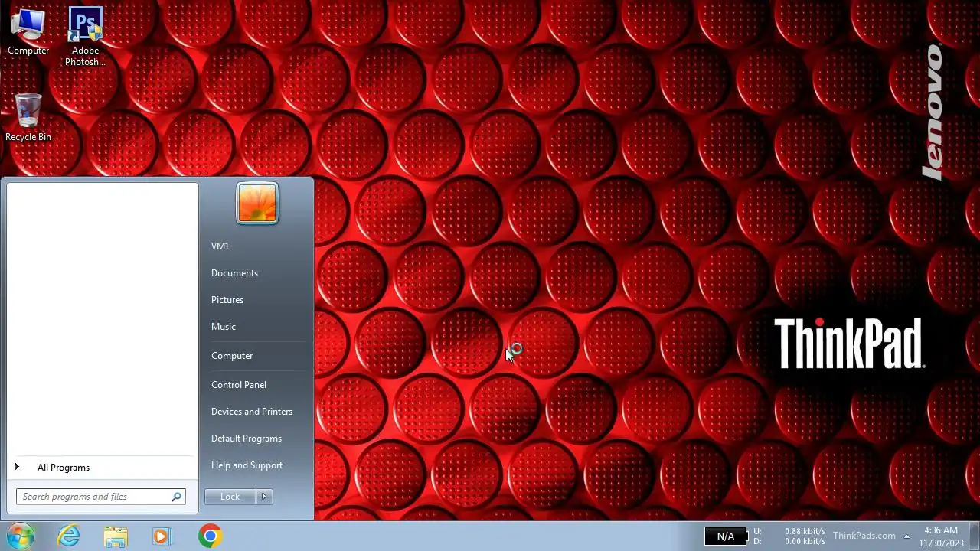
Task: Open the clock showing 4:36 AM
Action: click(x=941, y=536)
